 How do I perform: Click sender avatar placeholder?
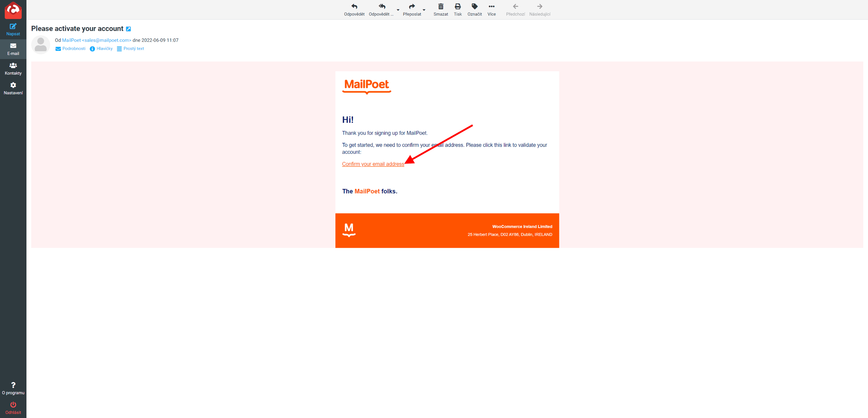pos(41,45)
